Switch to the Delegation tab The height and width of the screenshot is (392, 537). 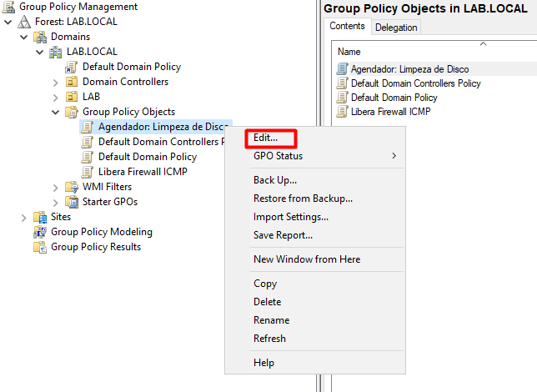[x=396, y=27]
